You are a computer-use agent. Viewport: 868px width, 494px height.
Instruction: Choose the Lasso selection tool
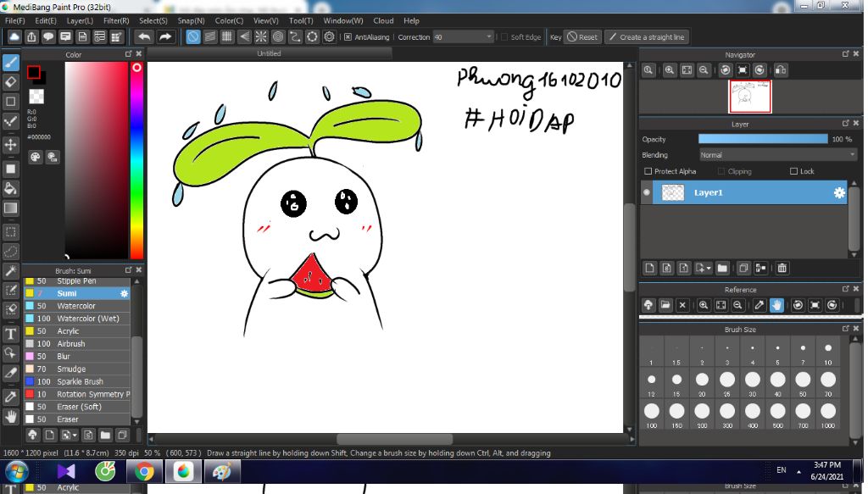(x=10, y=251)
